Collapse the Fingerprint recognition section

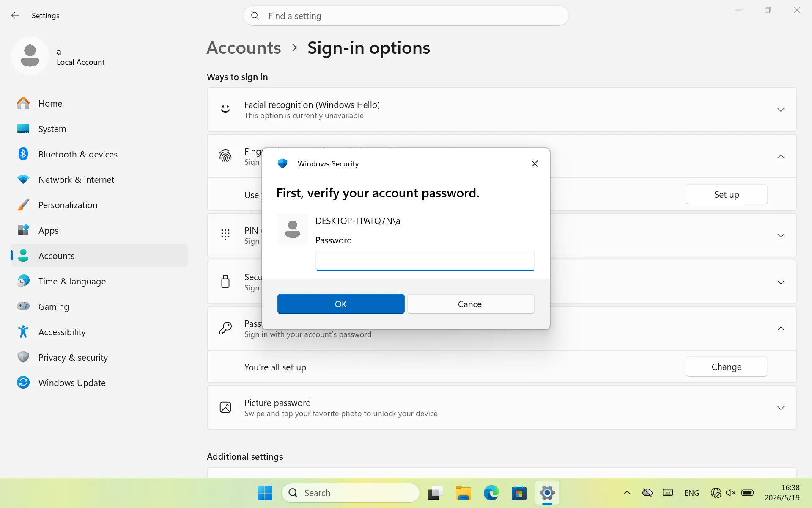pos(781,157)
